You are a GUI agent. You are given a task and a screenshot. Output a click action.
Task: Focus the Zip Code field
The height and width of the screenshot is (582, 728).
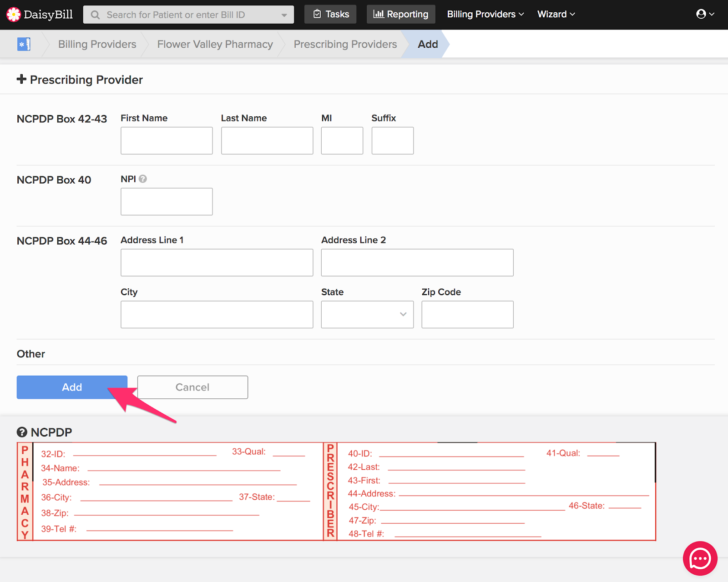tap(467, 314)
